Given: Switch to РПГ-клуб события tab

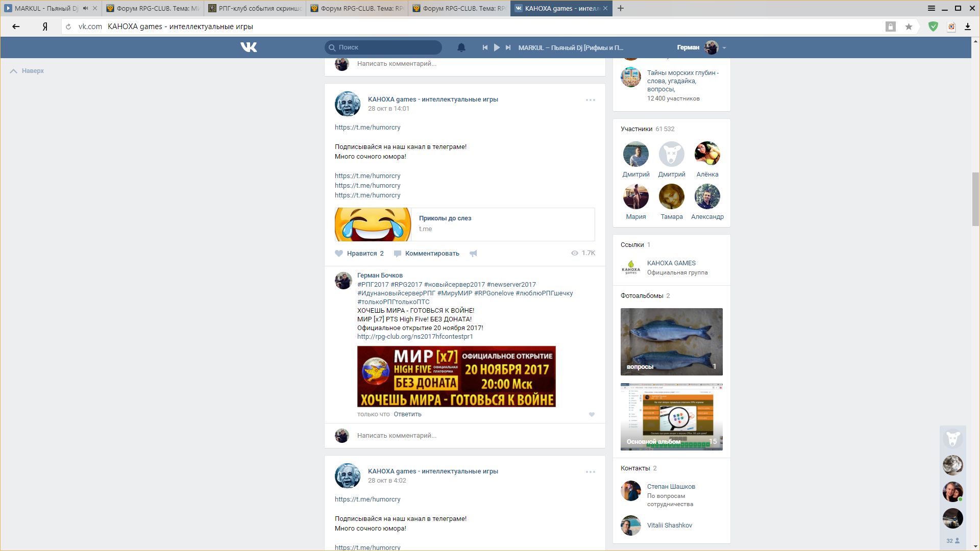Looking at the screenshot, I should [255, 8].
